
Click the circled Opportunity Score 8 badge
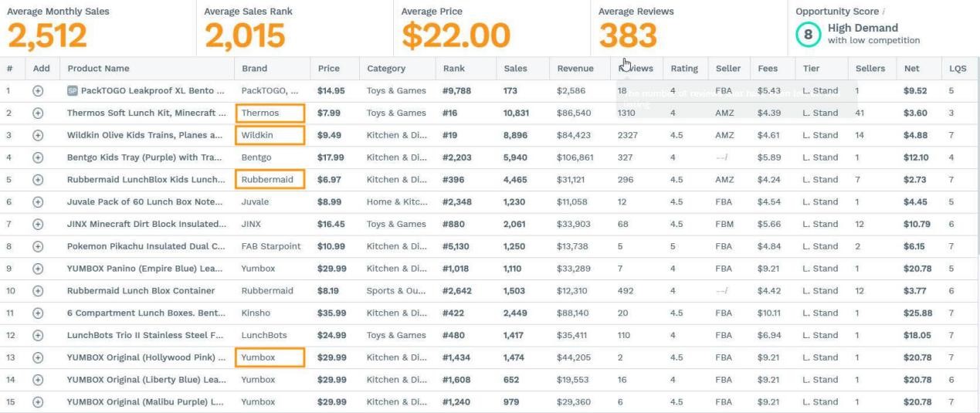coord(808,34)
